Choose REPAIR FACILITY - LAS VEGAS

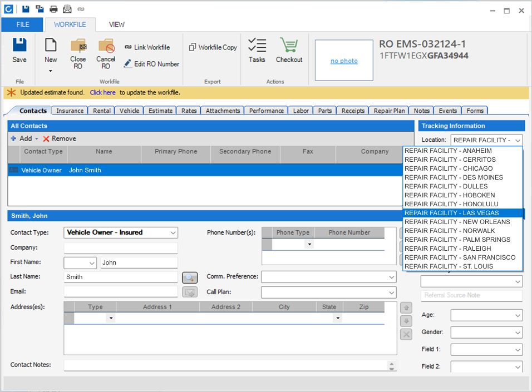pos(462,213)
